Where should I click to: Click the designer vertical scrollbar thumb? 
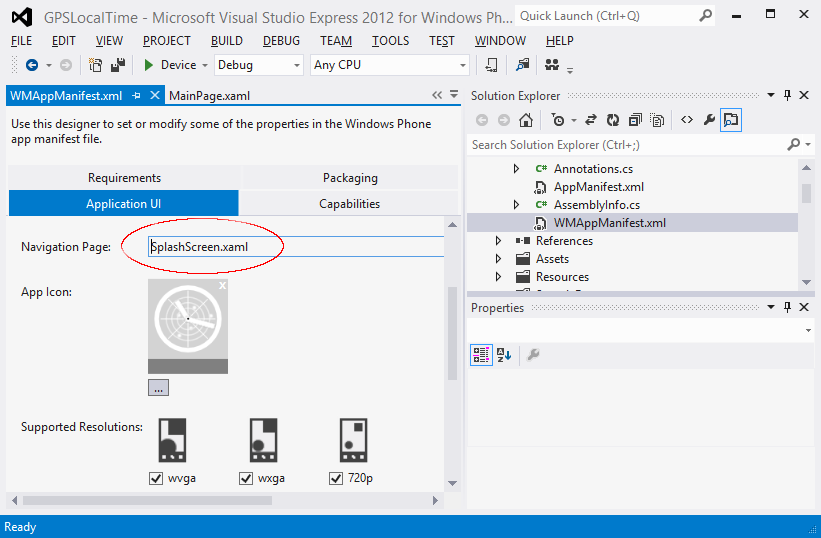point(452,333)
